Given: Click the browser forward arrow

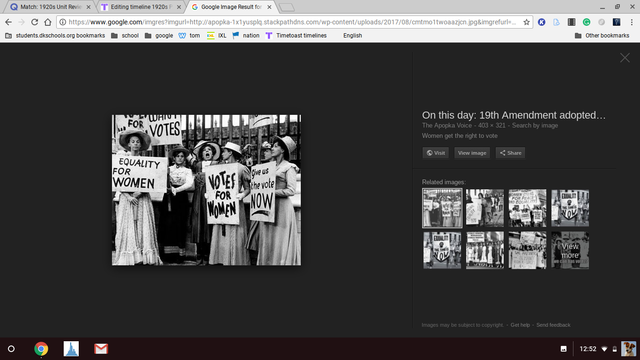Looking at the screenshot, I should 22,22.
